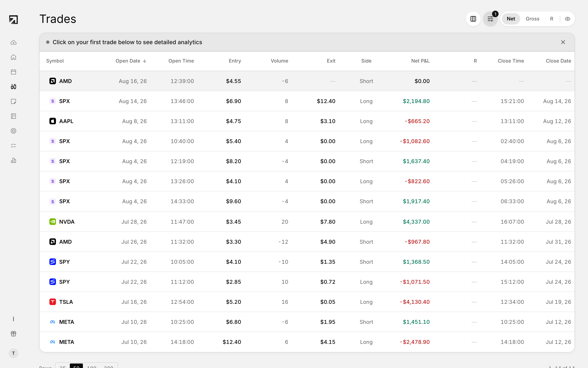Screen dimensions: 588x368
Task: Sort table by Net P&L header
Action: click(420, 61)
